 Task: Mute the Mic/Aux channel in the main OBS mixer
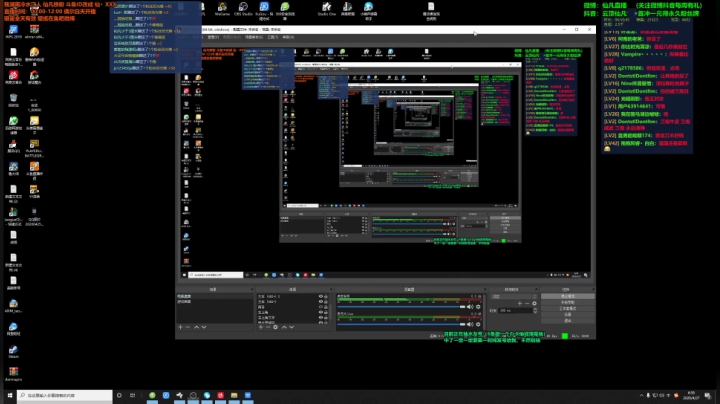pyautogui.click(x=470, y=325)
